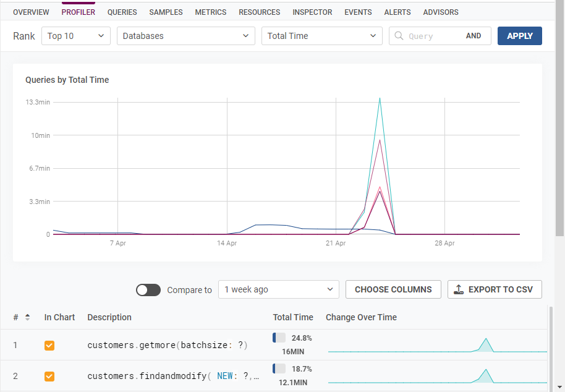Click into the Query search input field
Screen dimensions: 565x392
pyautogui.click(x=433, y=36)
